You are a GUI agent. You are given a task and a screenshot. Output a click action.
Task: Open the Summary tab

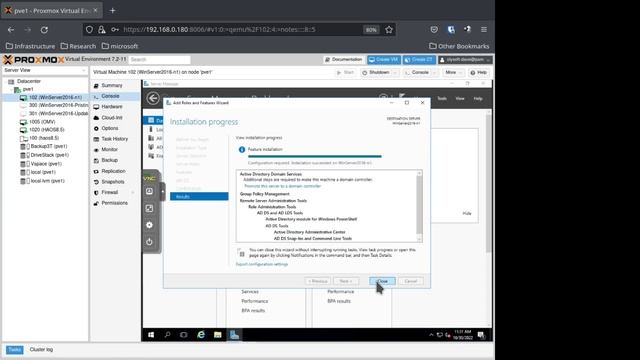111,85
